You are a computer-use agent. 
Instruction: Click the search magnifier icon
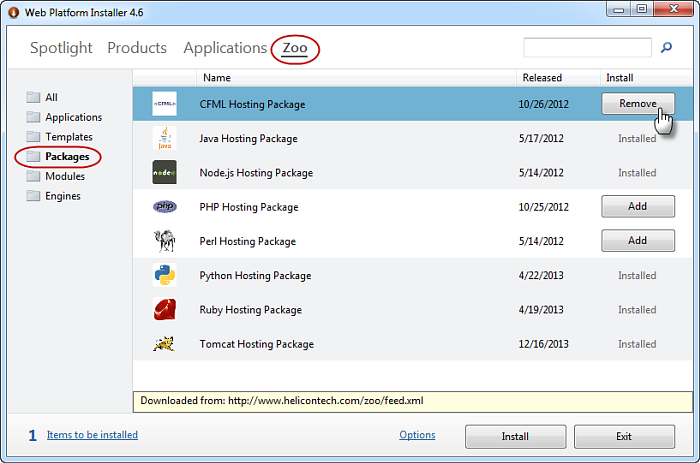pos(667,47)
